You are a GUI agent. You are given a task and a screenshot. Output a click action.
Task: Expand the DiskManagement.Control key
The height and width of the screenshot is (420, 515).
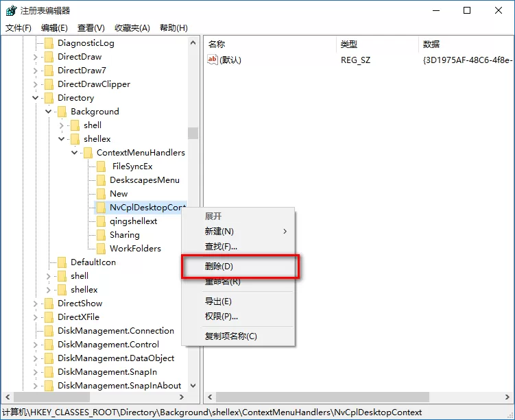[36, 345]
